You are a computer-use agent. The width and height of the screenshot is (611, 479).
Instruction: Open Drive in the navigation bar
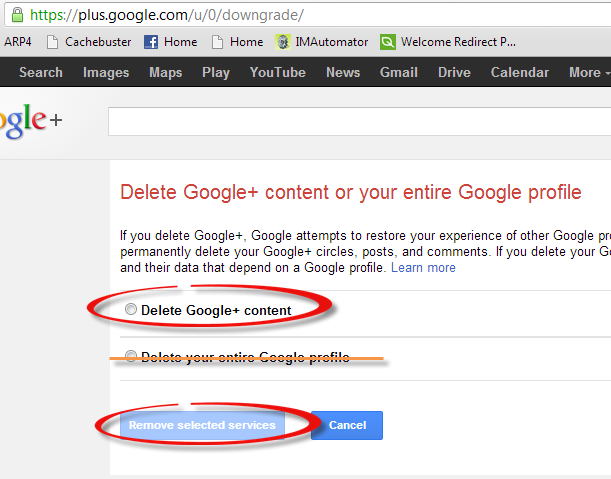[x=454, y=72]
